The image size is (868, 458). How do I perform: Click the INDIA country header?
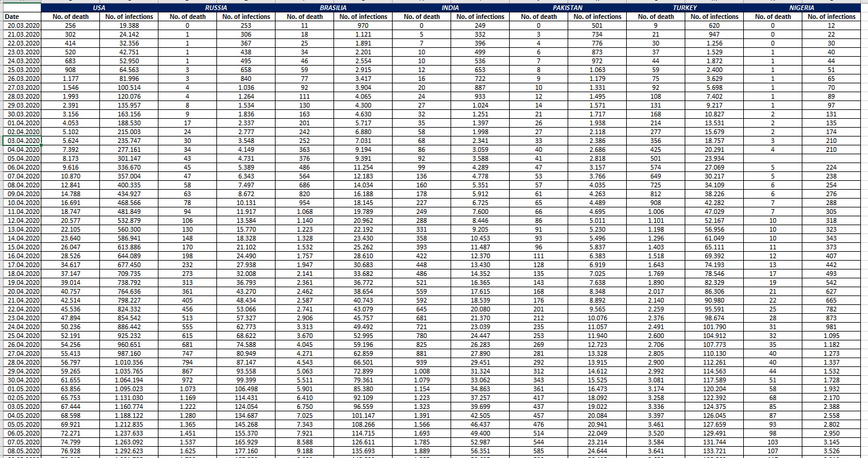point(451,8)
